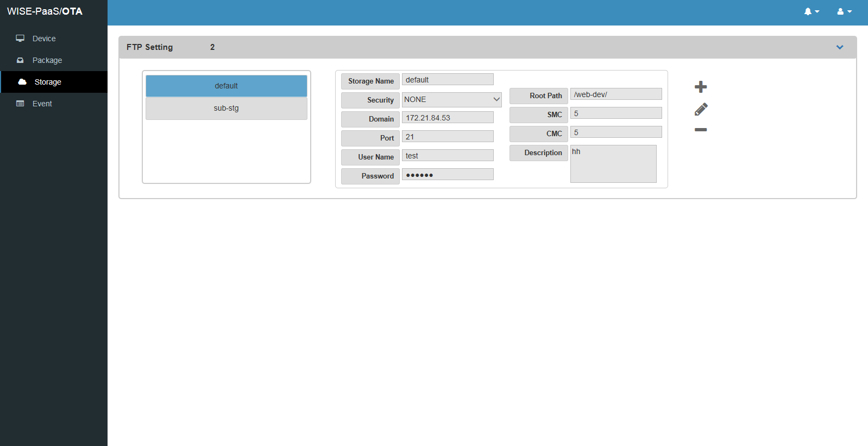Click the plus icon to add storage
Screen dimensions: 868x446
tap(701, 87)
